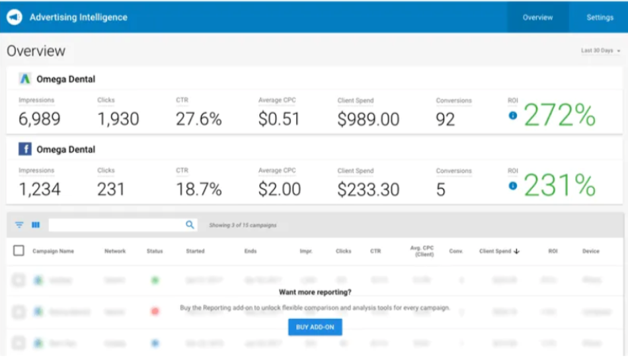The image size is (628, 364).
Task: Toggle the select-all campaigns checkbox
Action: click(x=19, y=251)
